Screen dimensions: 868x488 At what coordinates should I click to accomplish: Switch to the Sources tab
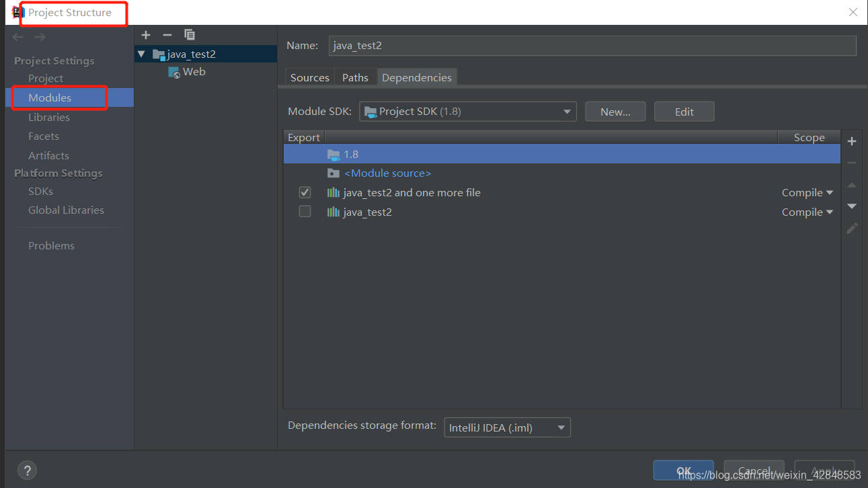(x=309, y=77)
